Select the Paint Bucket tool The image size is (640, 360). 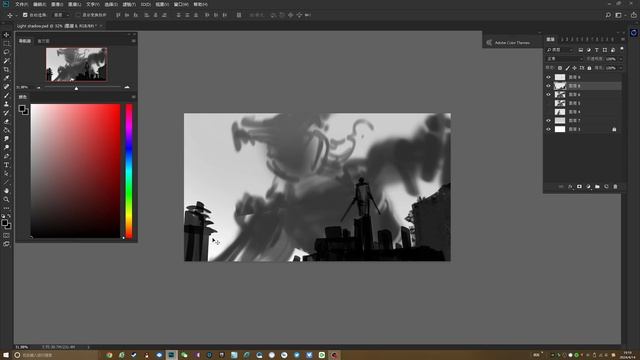(6, 130)
